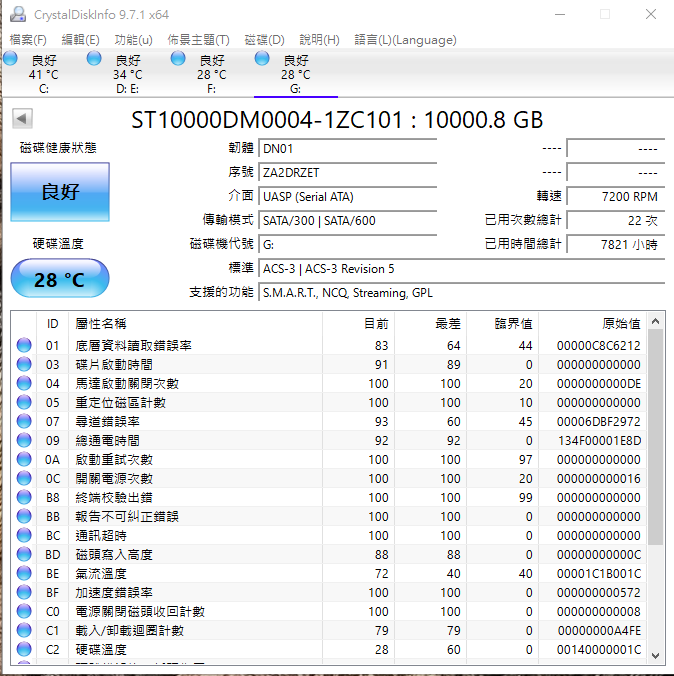The image size is (674, 676).
Task: Click the scroll up arrow of attribute list
Action: click(655, 321)
